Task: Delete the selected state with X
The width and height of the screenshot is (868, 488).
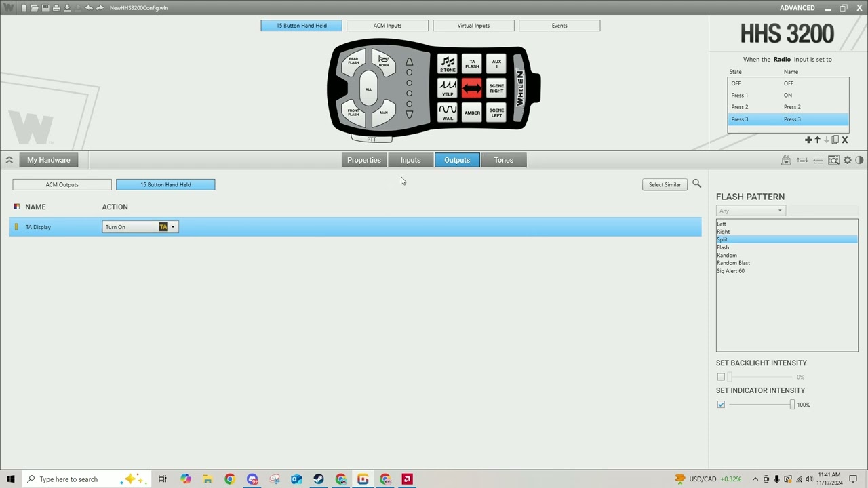Action: click(x=845, y=140)
